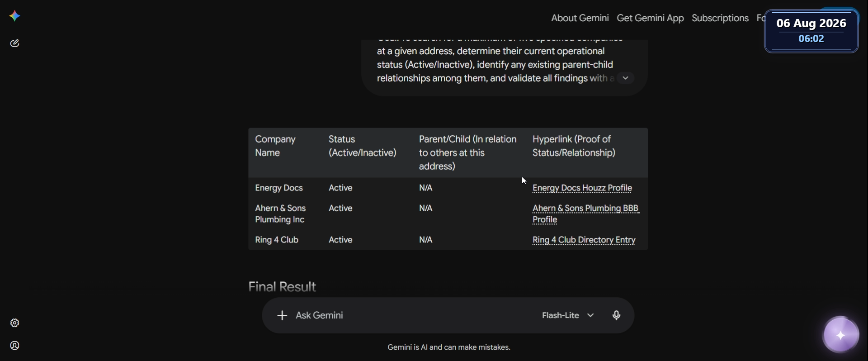Screen dimensions: 868x361
Task: Click the plus icon to add attachments
Action: coord(282,315)
